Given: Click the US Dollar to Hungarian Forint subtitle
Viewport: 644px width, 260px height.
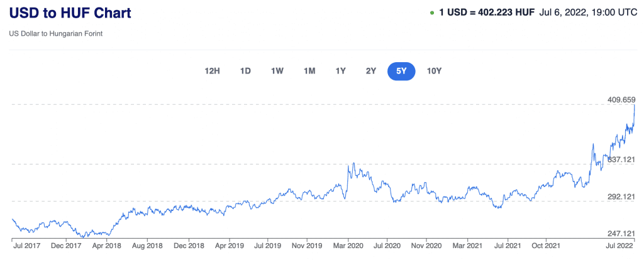Looking at the screenshot, I should [55, 33].
